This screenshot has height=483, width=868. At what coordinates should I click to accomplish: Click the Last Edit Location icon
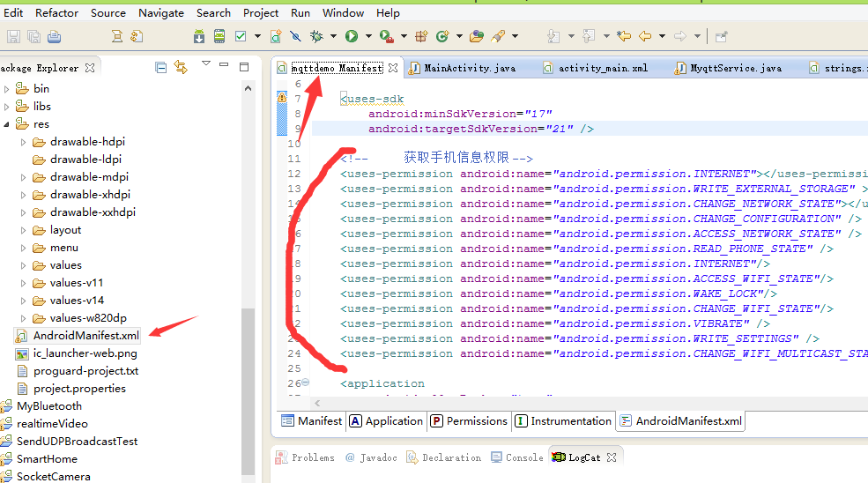624,36
